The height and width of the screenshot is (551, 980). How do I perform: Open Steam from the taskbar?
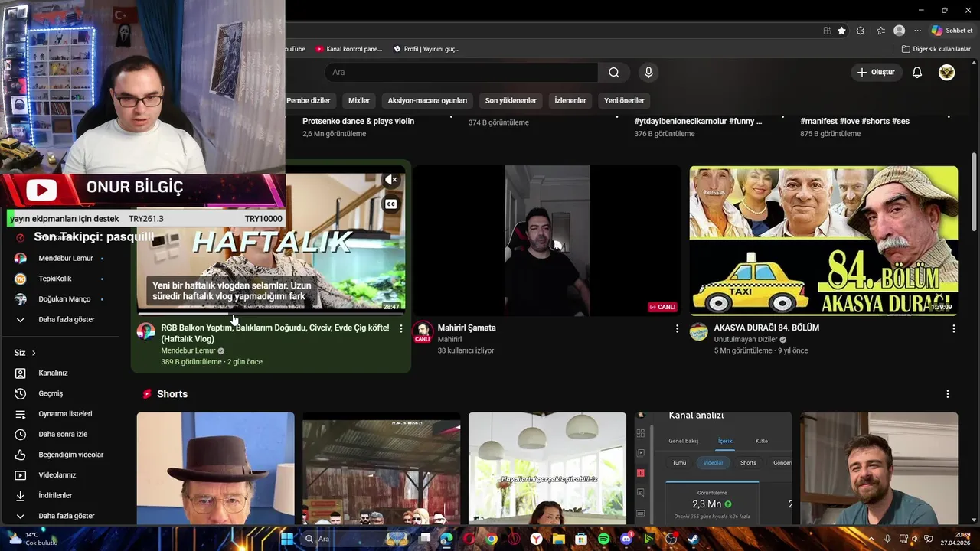pos(693,539)
